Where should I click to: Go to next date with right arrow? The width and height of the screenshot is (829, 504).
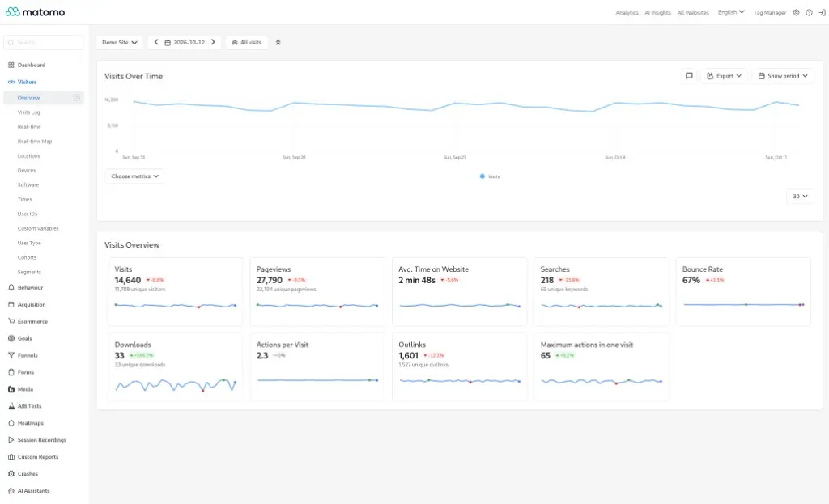[x=213, y=42]
